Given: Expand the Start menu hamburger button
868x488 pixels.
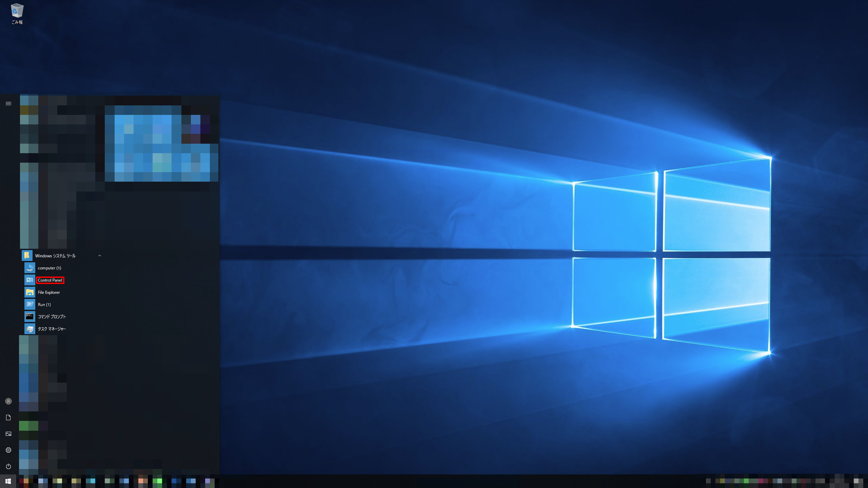Looking at the screenshot, I should [8, 103].
